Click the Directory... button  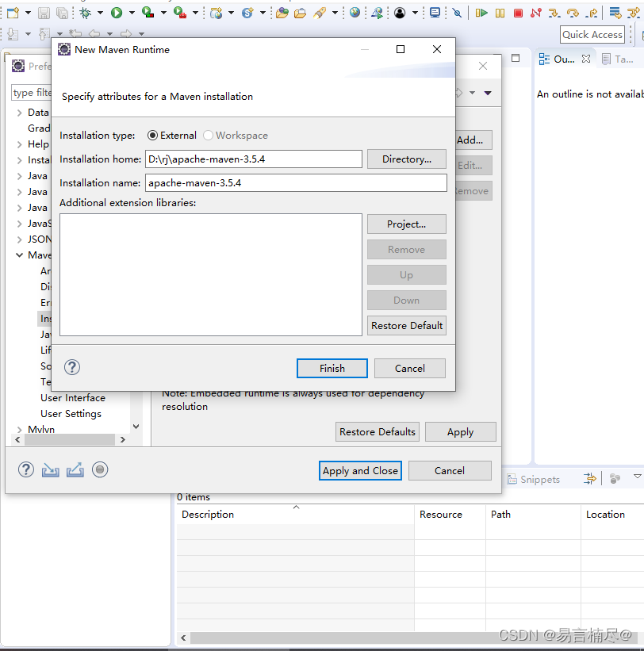407,159
